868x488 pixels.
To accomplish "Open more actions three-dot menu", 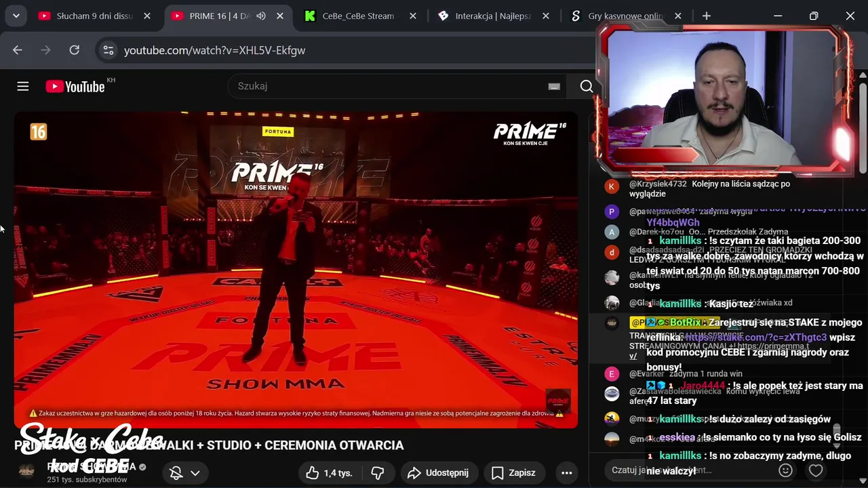I will click(566, 473).
